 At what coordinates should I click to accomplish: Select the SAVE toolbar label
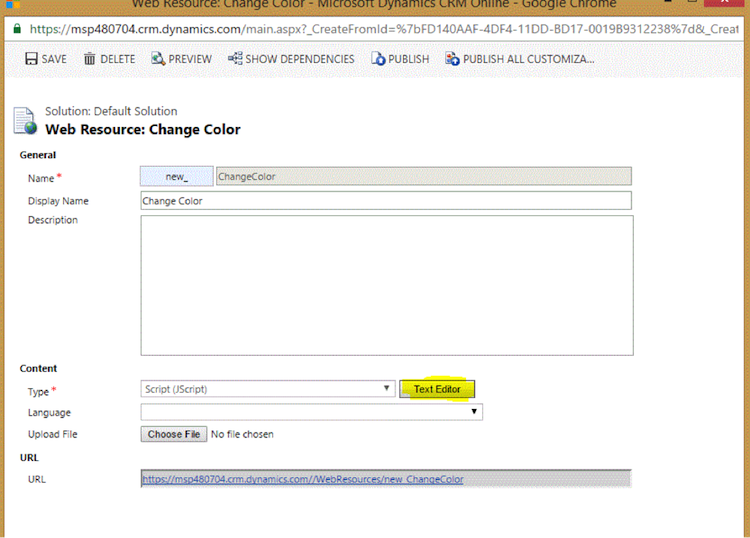(x=54, y=59)
